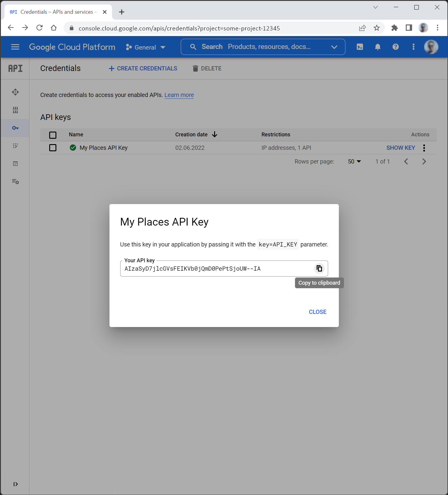The width and height of the screenshot is (448, 495).
Task: Open the row actions three-dot menu
Action: coord(424,148)
